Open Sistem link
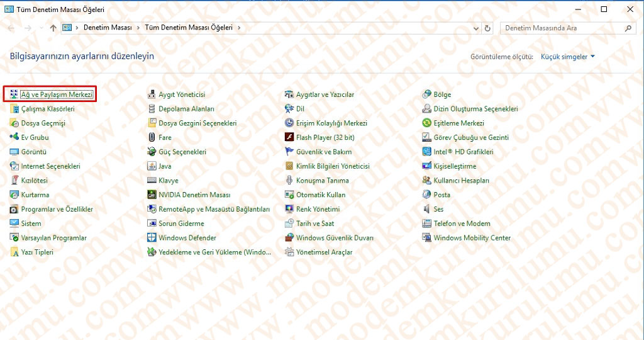This screenshot has width=644, height=340. pos(31,224)
